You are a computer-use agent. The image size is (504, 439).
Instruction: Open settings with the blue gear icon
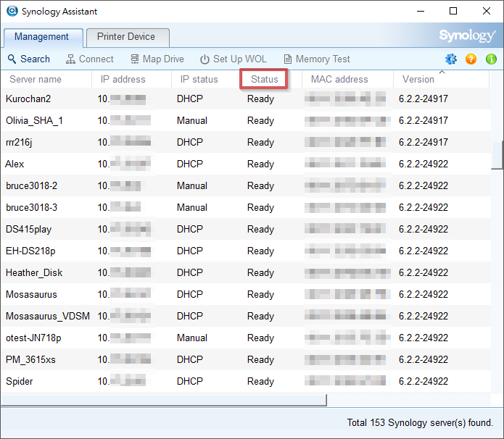tap(451, 59)
